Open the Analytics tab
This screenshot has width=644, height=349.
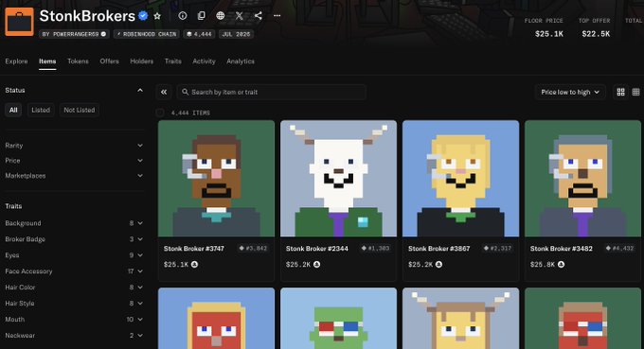coord(241,61)
